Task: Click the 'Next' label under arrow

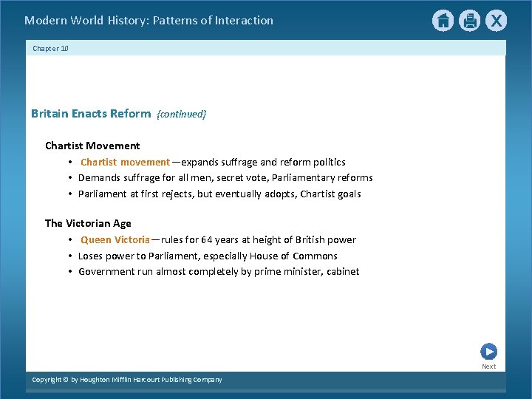Action: pyautogui.click(x=488, y=366)
